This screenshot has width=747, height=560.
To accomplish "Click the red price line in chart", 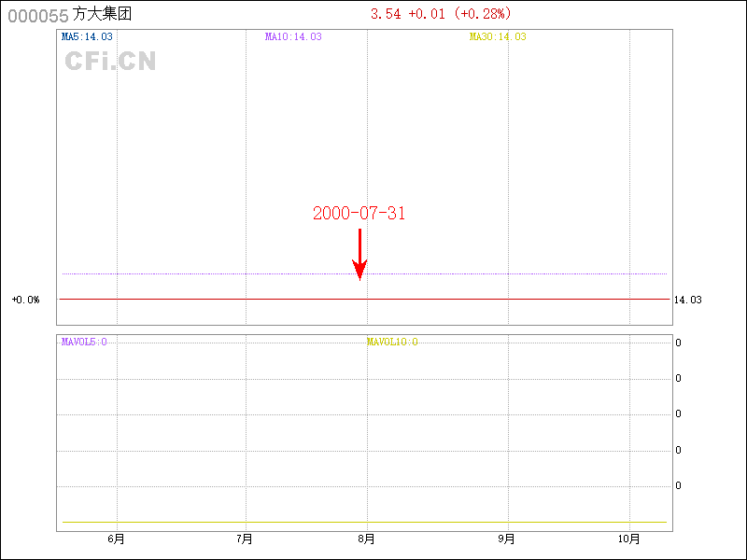I will 364,299.
